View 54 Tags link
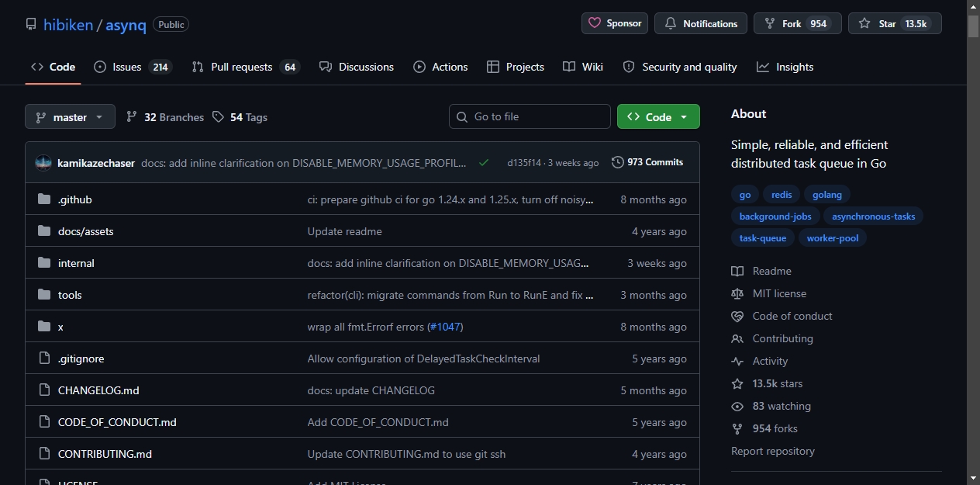 [240, 117]
